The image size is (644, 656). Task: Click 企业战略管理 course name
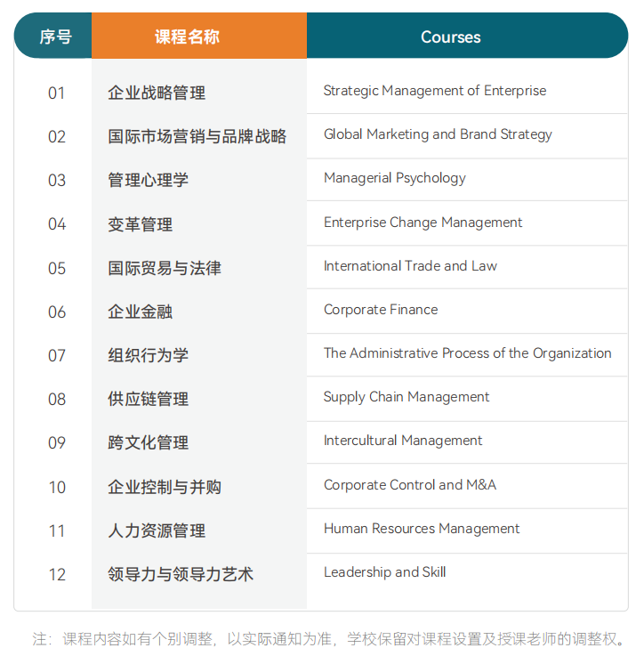tap(157, 93)
